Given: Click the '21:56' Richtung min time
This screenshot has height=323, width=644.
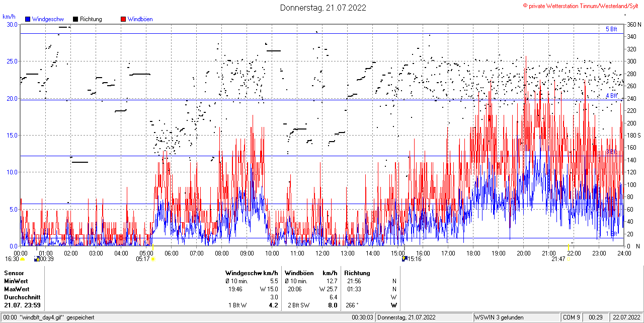Looking at the screenshot, I should tap(354, 281).
